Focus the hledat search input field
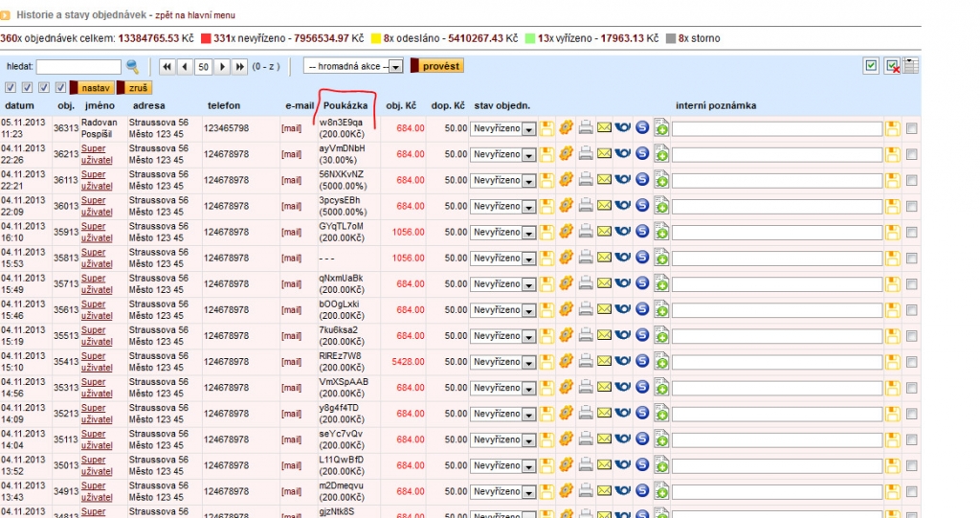 point(78,66)
